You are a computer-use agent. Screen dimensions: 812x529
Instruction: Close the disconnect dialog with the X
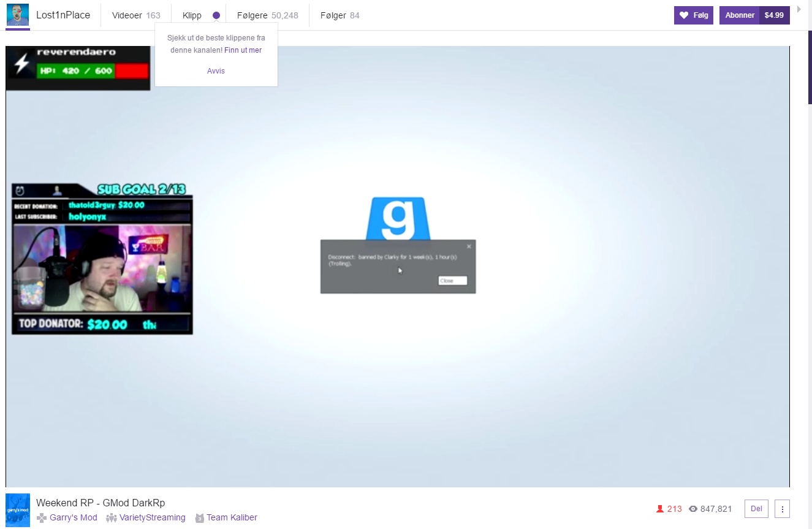pos(469,246)
